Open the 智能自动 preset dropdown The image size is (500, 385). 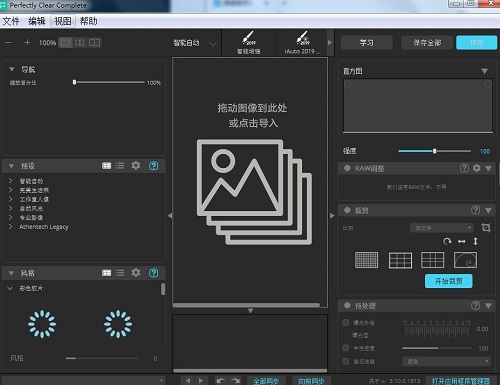tap(195, 43)
